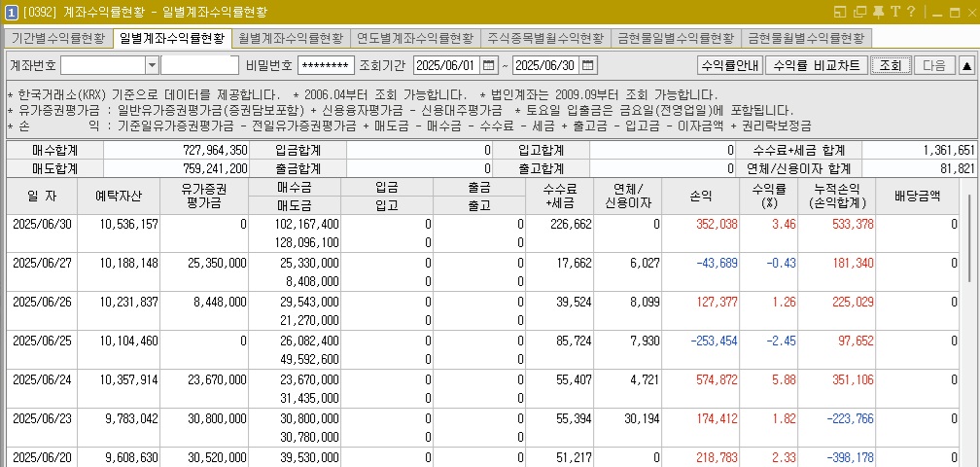Select the row dated 2025/06/20
This screenshot has width=980, height=467.
483,457
